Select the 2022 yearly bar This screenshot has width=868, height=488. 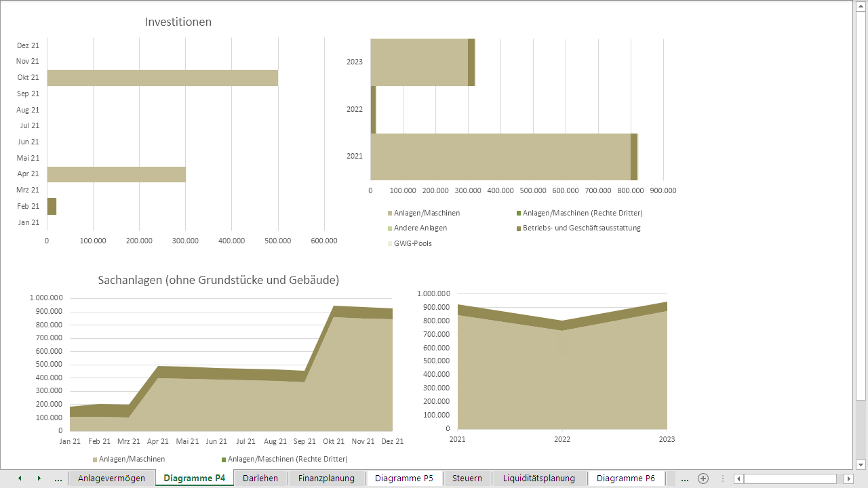(x=373, y=109)
